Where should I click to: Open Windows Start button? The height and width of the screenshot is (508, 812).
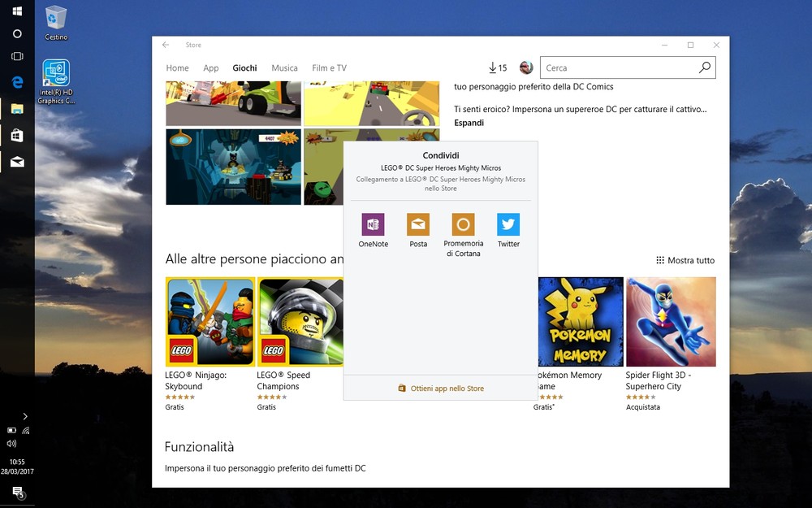click(17, 11)
